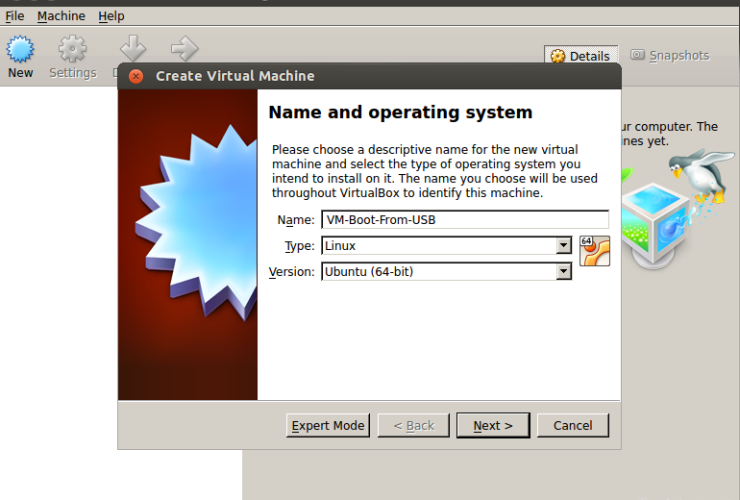Open the Machine menu
This screenshot has height=500, width=740.
coord(61,16)
